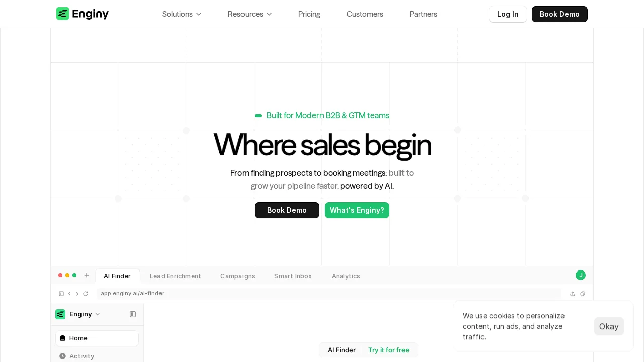Toggle the panel icon left of back arrow
The width and height of the screenshot is (644, 362).
61,294
